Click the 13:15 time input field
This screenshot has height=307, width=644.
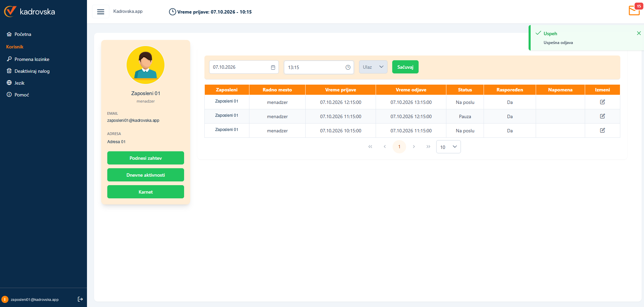coord(319,67)
